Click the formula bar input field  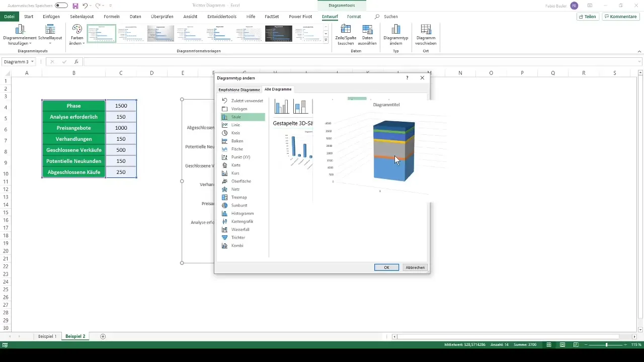pos(360,62)
